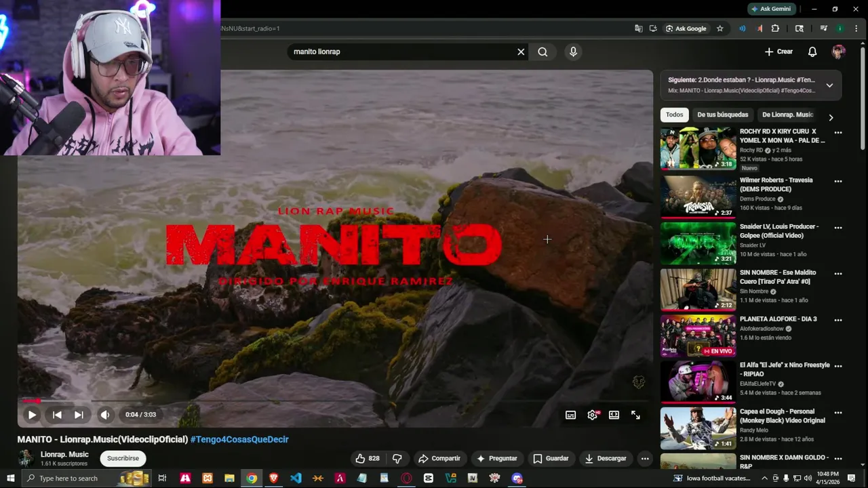Seek on the red video progress bar
The image size is (868, 488).
click(336, 401)
